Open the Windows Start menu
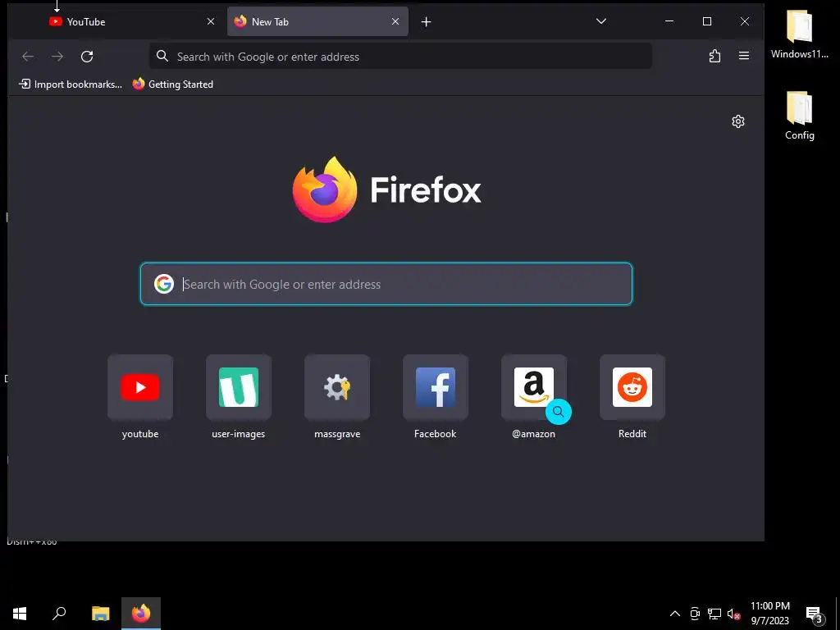 tap(20, 614)
